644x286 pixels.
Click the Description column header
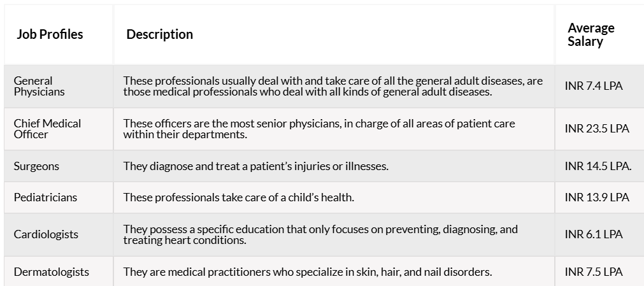[x=159, y=34]
